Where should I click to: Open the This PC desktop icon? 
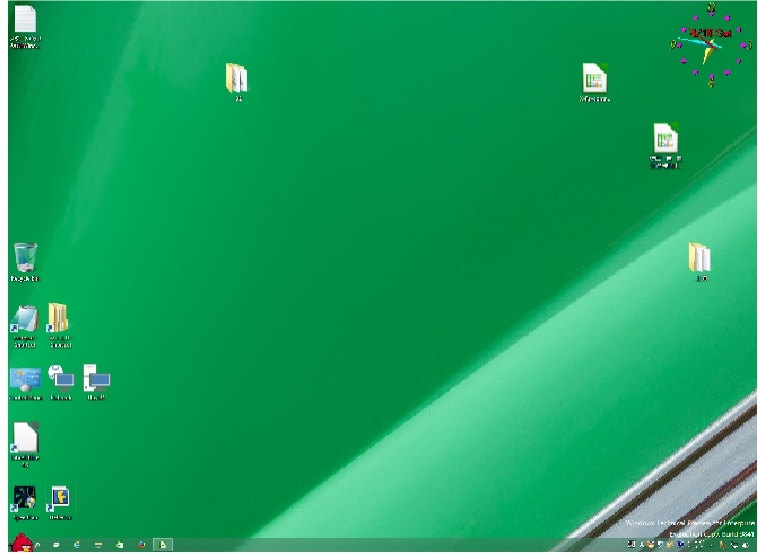coord(97,382)
